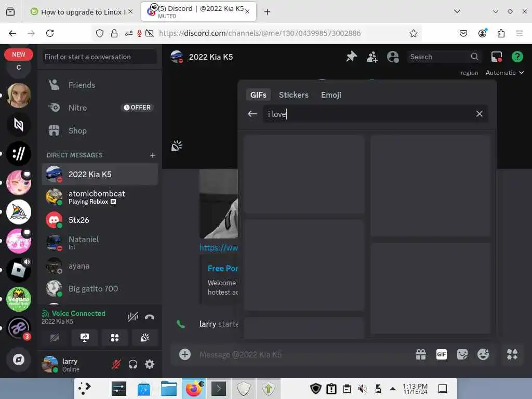Image resolution: width=532 pixels, height=399 pixels.
Task: Open Big gatito 700 direct message
Action: click(x=99, y=288)
